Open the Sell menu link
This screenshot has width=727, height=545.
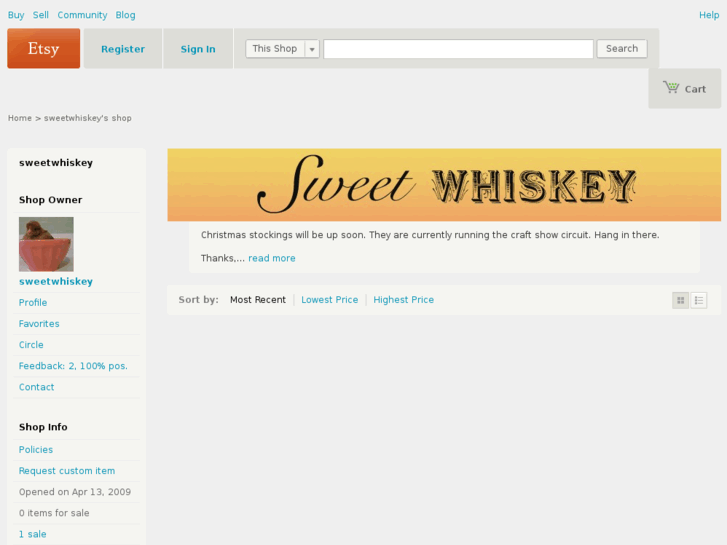coord(40,15)
